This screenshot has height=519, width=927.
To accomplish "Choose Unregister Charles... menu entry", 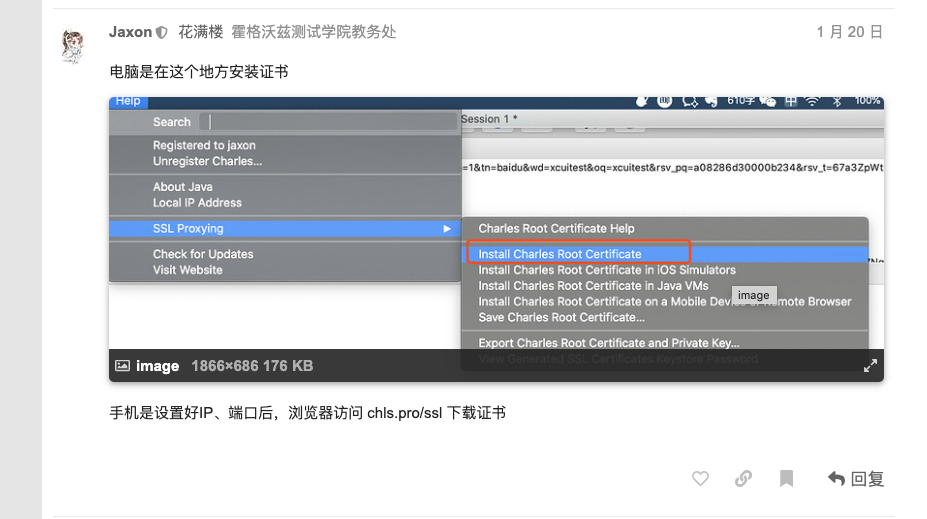I will tap(207, 161).
